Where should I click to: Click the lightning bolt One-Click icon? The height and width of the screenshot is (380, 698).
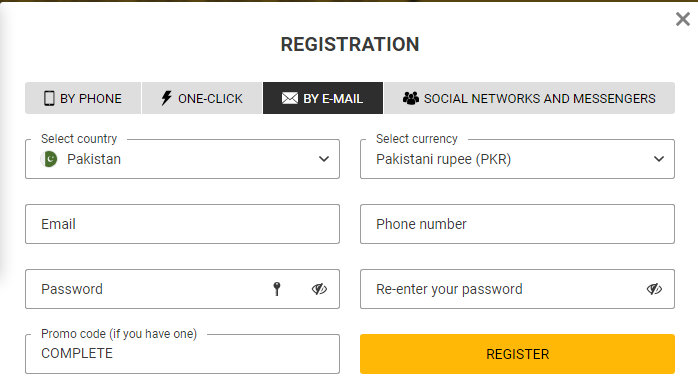point(166,98)
